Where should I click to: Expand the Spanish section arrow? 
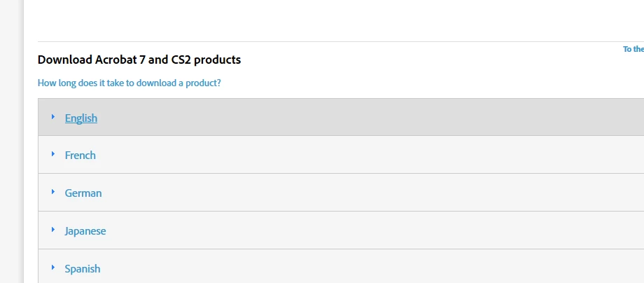[53, 268]
